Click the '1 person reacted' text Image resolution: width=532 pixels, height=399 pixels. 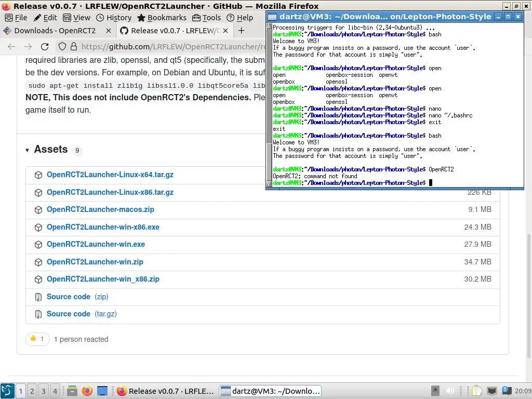[81, 339]
